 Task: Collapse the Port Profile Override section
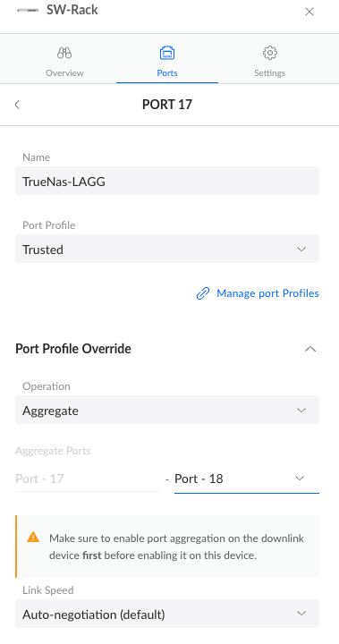[310, 349]
